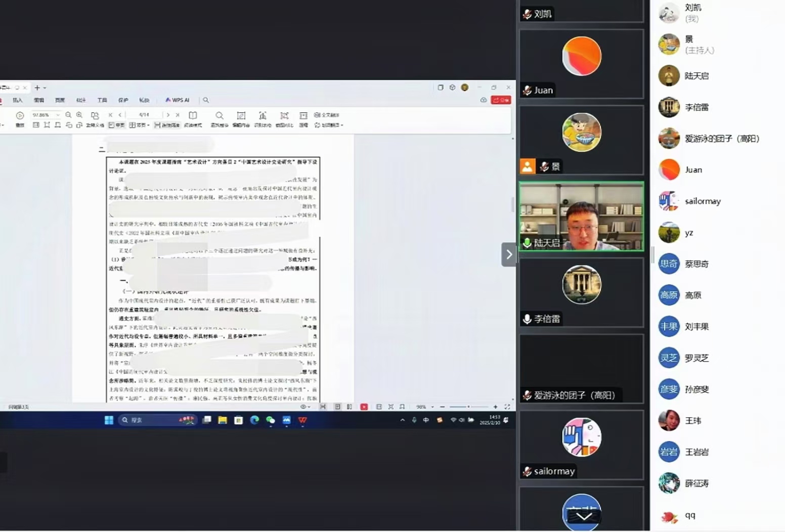Open Microsoft Edge from taskbar
785x532 pixels.
[x=254, y=420]
